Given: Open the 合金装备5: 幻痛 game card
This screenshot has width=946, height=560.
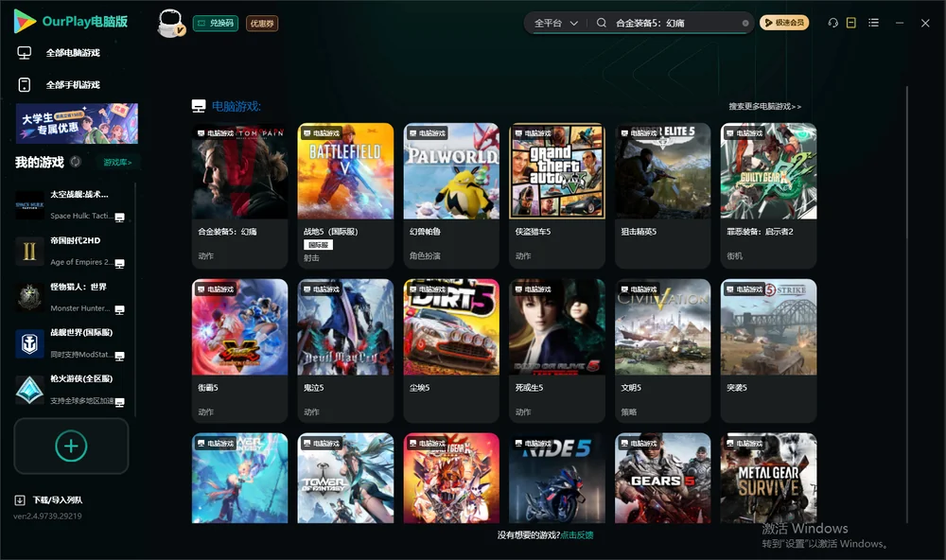Looking at the screenshot, I should pyautogui.click(x=239, y=196).
